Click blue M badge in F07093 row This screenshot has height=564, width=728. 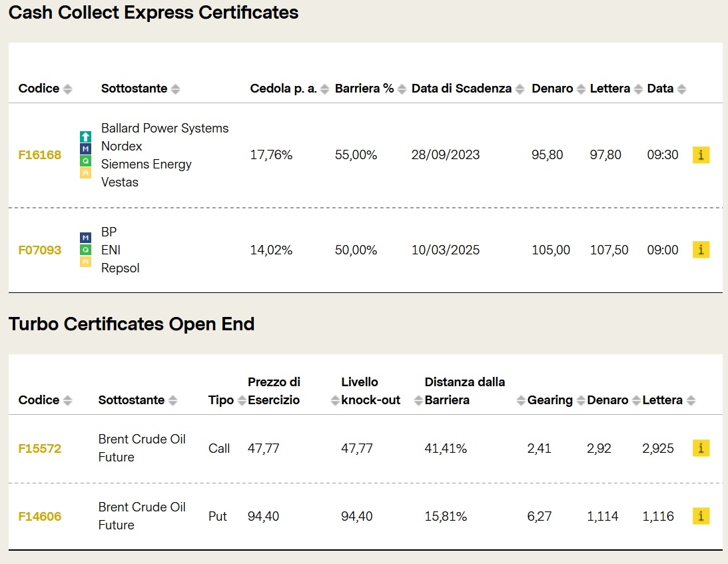[85, 238]
